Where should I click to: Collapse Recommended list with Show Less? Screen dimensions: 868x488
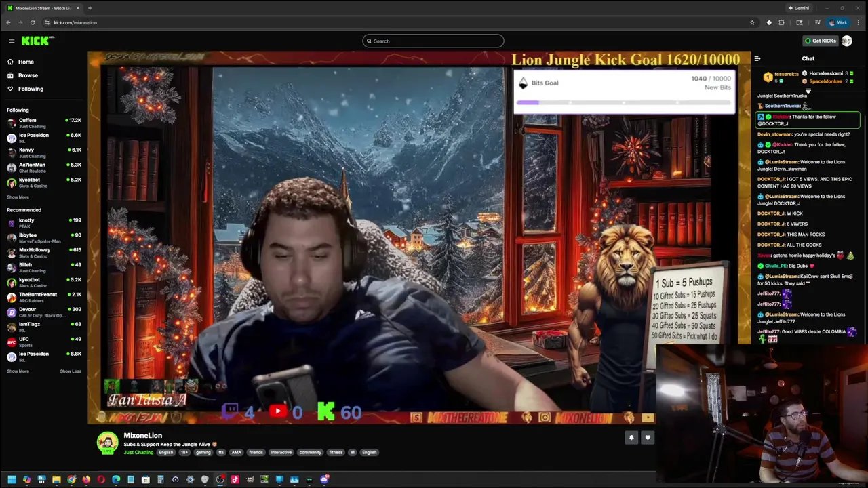pyautogui.click(x=71, y=371)
